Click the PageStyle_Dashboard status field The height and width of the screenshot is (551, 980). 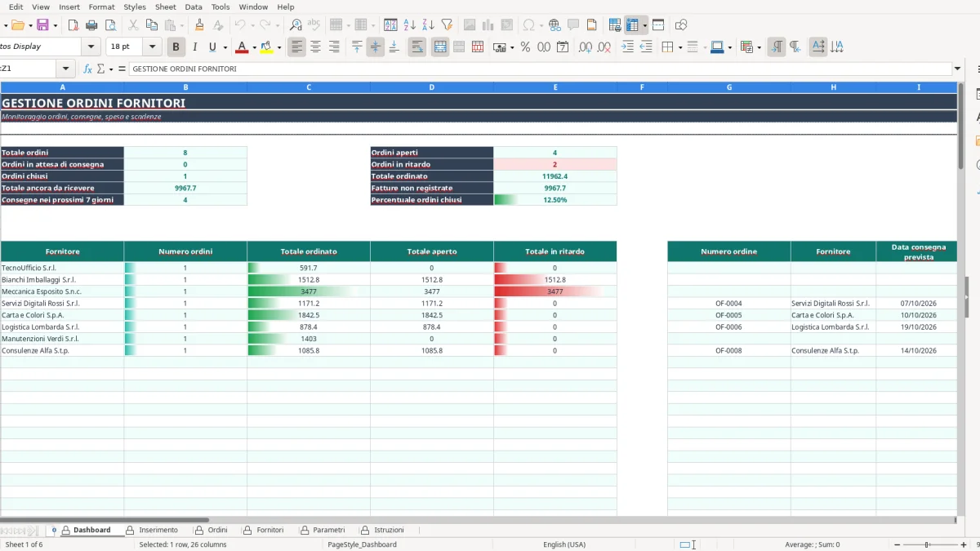tap(362, 544)
